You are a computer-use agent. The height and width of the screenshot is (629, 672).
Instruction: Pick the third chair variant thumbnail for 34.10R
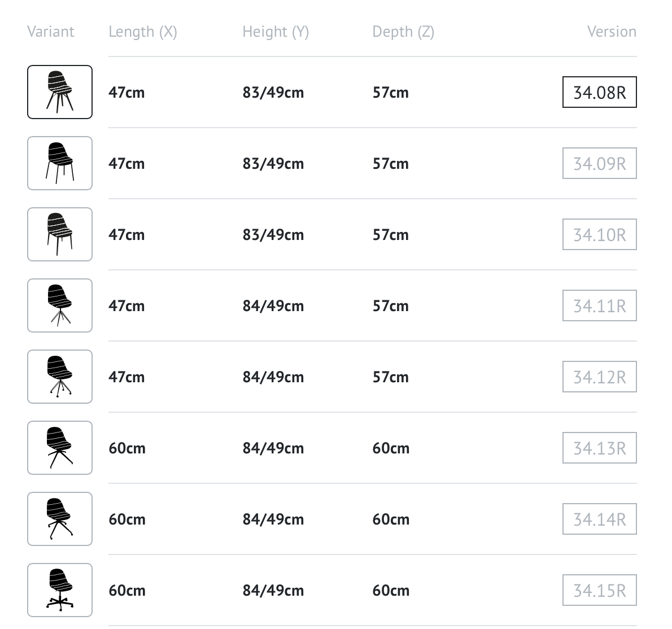tap(59, 234)
